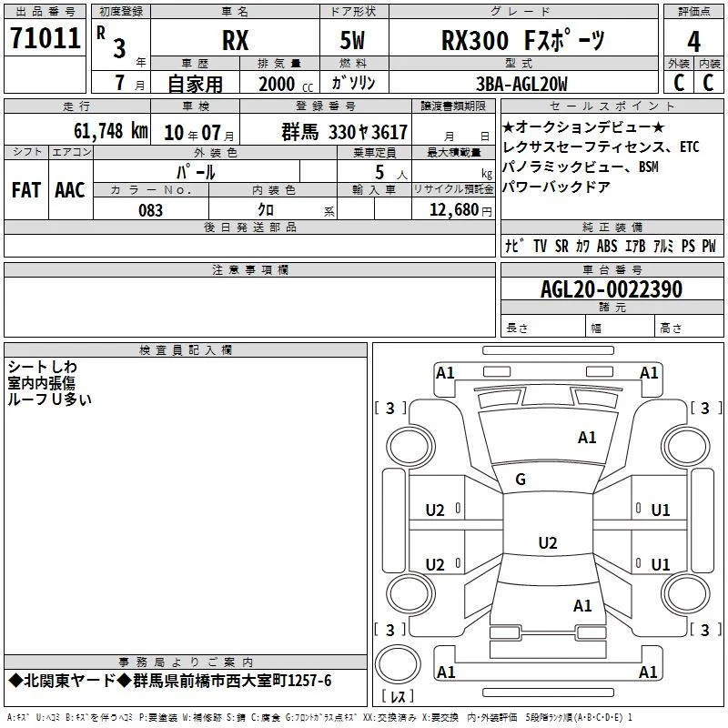The height and width of the screenshot is (728, 728).
Task: Select chassis number AGL20-0022390
Action: pyautogui.click(x=612, y=289)
